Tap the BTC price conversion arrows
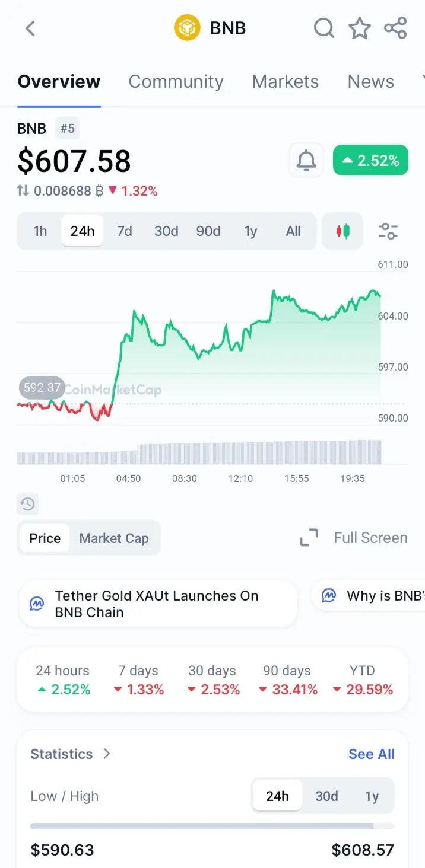Image resolution: width=425 pixels, height=868 pixels. pyautogui.click(x=23, y=191)
